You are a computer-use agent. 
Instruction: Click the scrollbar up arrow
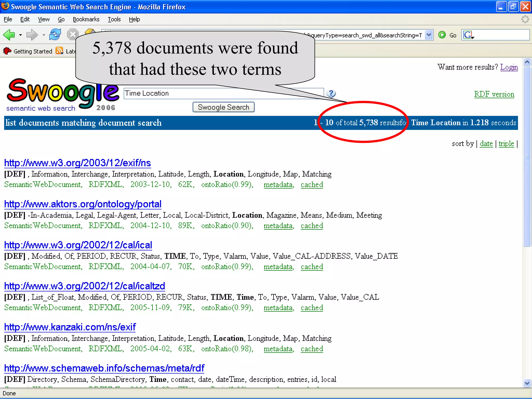pyautogui.click(x=527, y=62)
